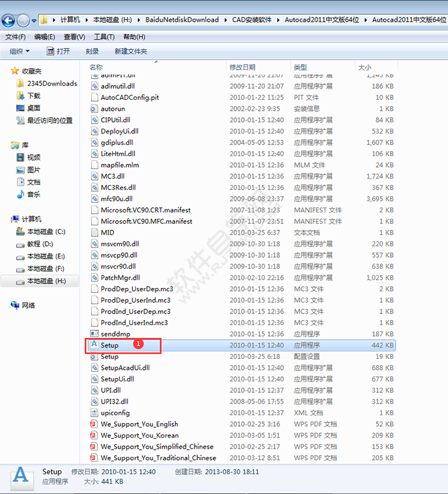Sort by 名称 column header
The width and height of the screenshot is (448, 494).
96,67
